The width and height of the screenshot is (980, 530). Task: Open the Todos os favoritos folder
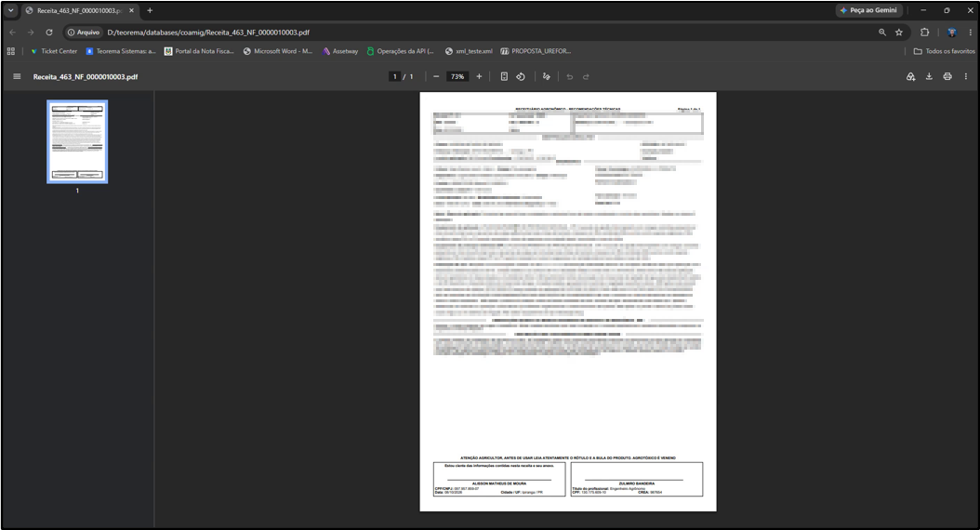[945, 51]
